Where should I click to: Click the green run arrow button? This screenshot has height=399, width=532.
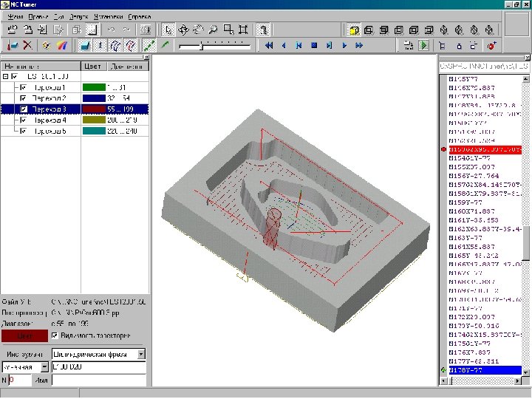coord(423,46)
